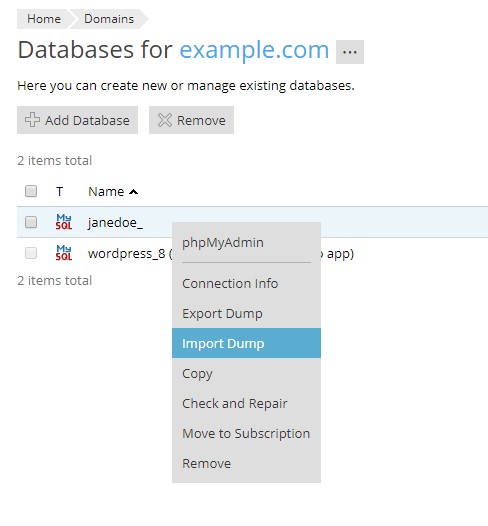Tick the select-all checkbox in table header

[31, 191]
